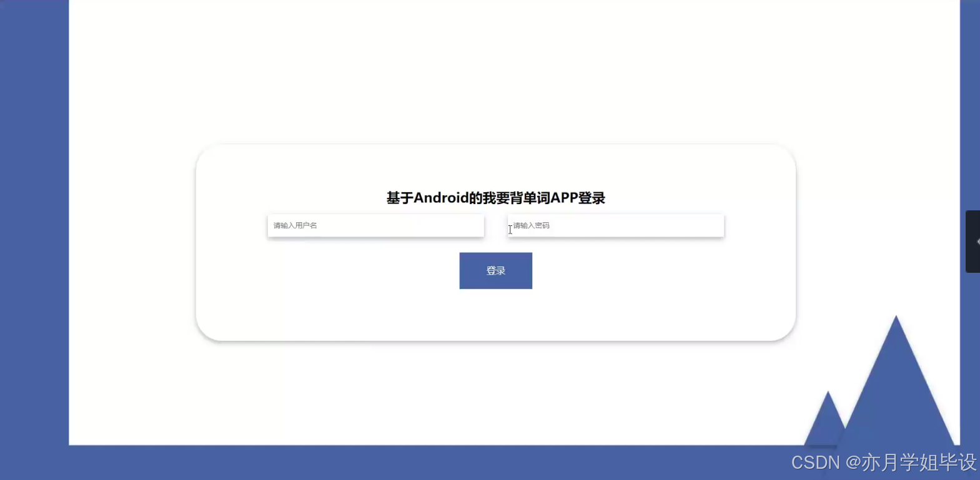The width and height of the screenshot is (980, 480).
Task: Click the 基于Android的我要背单词APP登录 heading
Action: pyautogui.click(x=496, y=198)
